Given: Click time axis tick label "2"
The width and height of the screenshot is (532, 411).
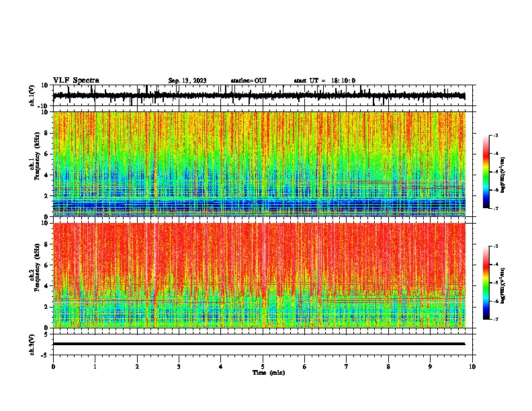Looking at the screenshot, I should coord(137,367).
